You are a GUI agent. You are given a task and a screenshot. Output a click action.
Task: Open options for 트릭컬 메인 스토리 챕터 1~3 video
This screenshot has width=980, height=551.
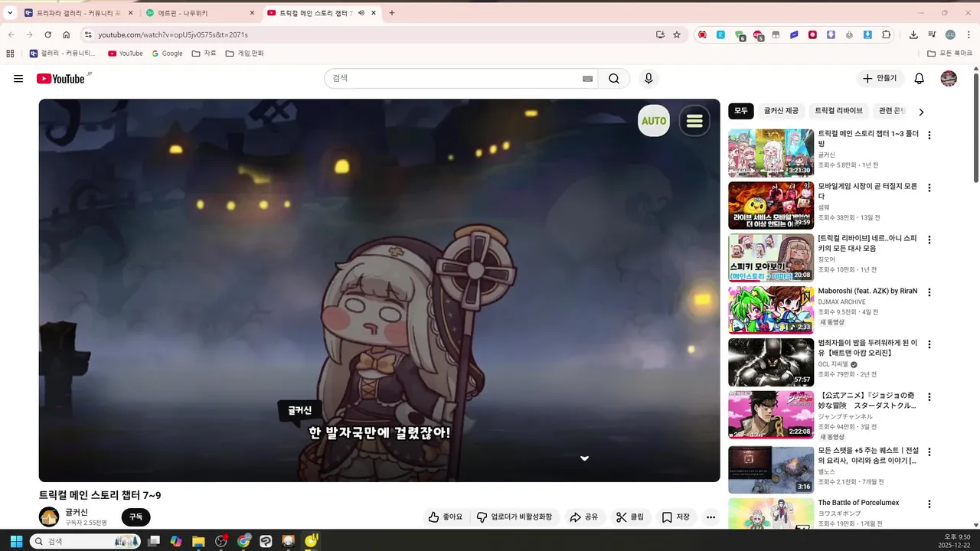(929, 135)
